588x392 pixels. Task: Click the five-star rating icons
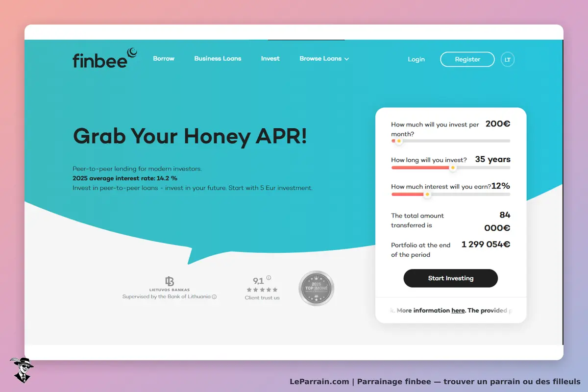tap(262, 290)
